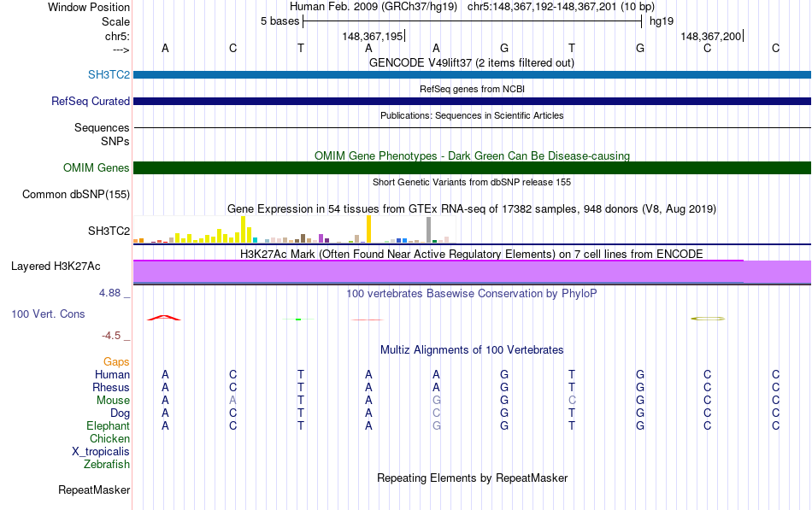Click the GENCODE V49lift37 track title
This screenshot has width=812, height=510.
pos(471,62)
